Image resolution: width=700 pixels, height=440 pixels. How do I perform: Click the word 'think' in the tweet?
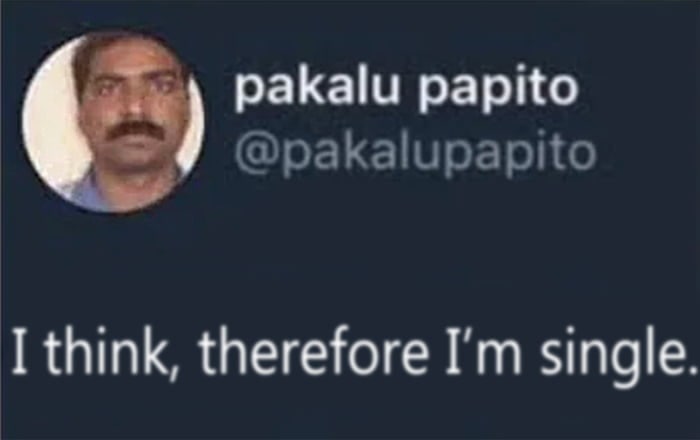pyautogui.click(x=105, y=351)
